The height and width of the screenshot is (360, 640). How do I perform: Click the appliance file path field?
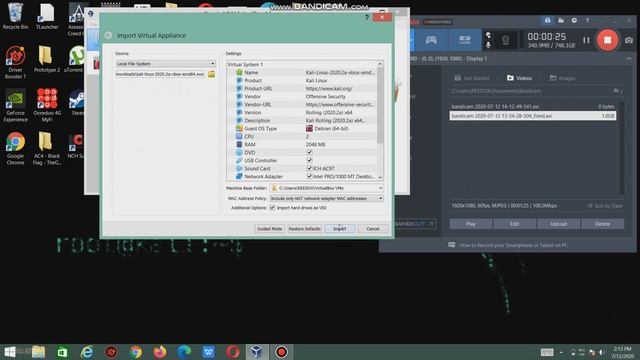click(x=160, y=74)
